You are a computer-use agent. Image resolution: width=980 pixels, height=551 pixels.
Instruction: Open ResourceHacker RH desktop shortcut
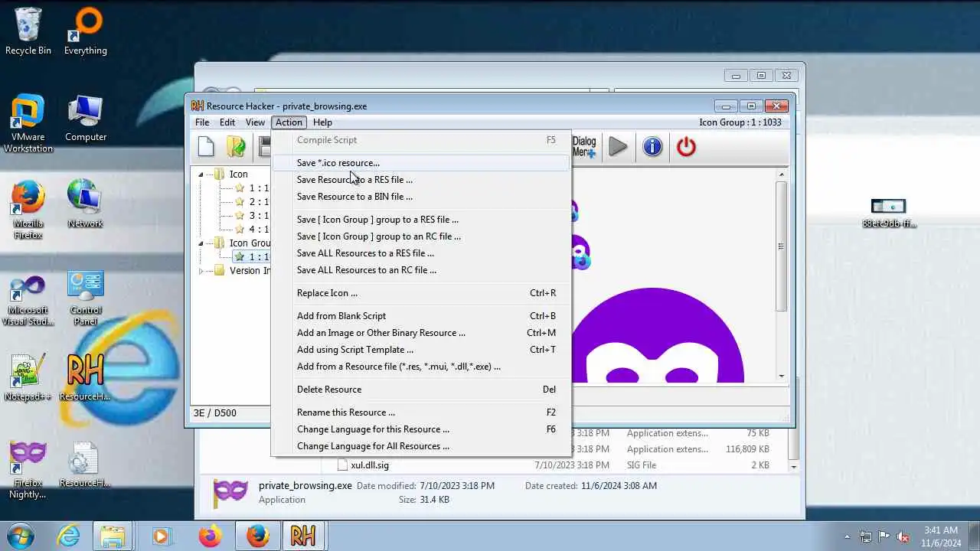click(x=85, y=377)
